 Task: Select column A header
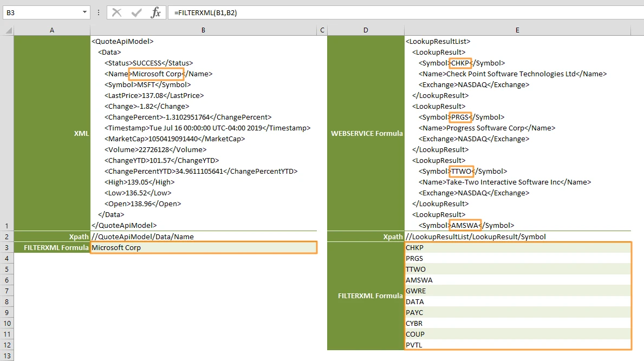coord(52,30)
